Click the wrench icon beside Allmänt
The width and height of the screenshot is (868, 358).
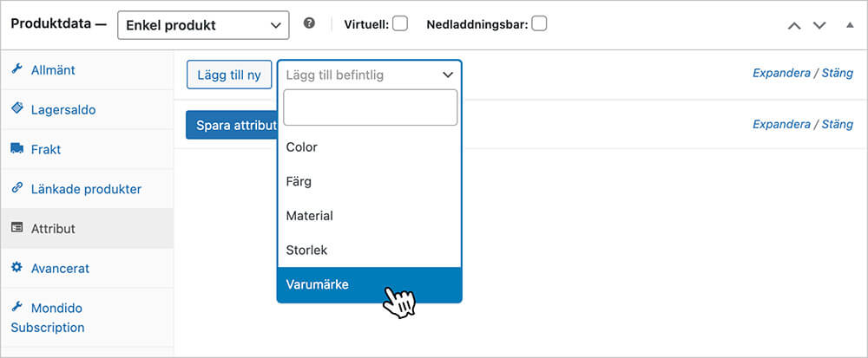tap(16, 69)
